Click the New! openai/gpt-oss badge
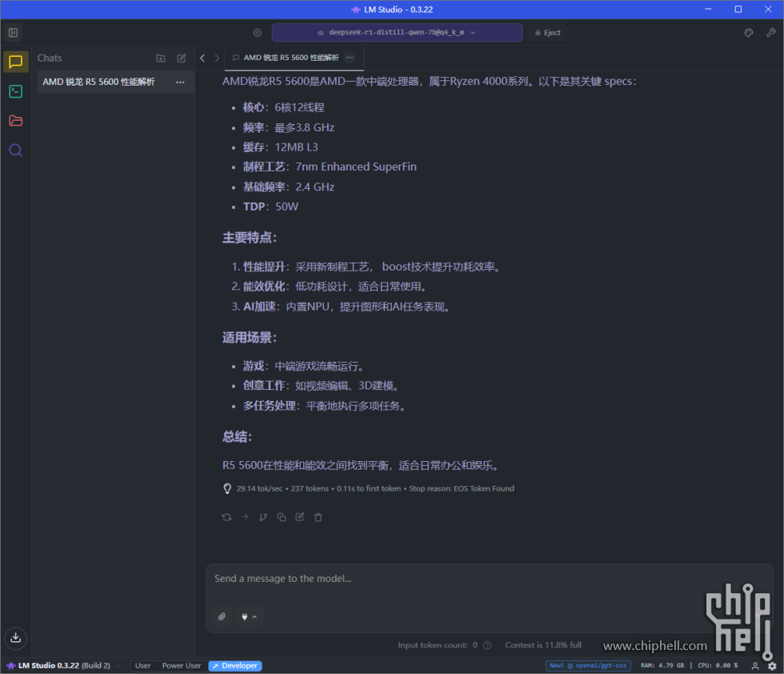 click(588, 665)
